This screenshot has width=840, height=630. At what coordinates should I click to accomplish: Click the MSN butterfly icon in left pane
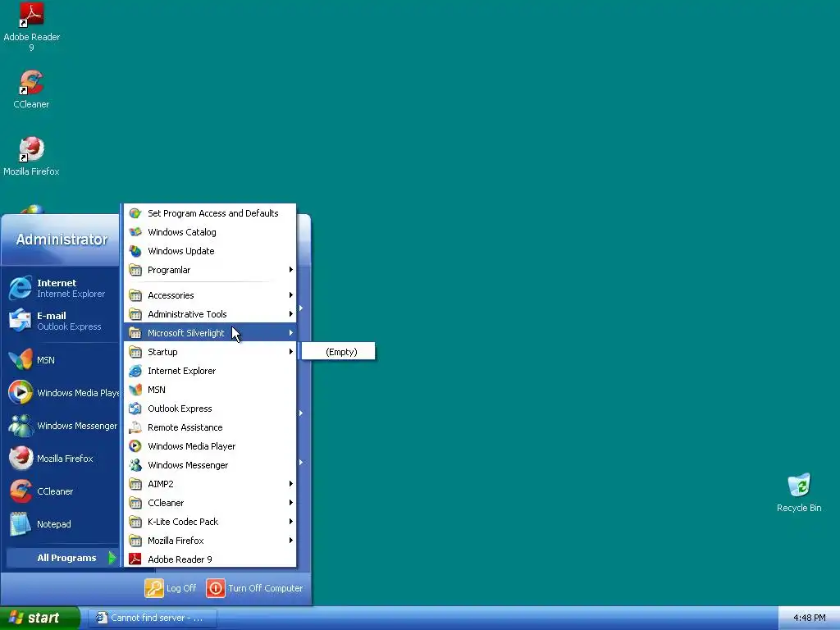click(x=21, y=360)
